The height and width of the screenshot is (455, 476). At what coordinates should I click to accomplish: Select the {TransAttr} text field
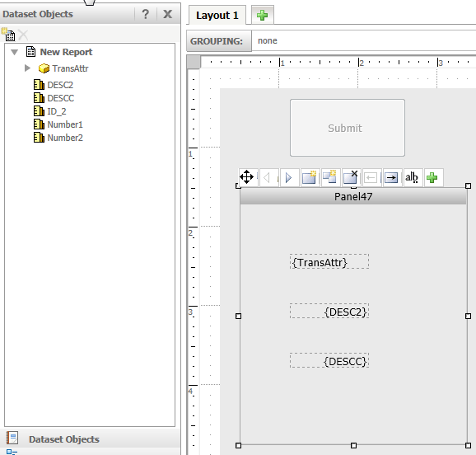coord(329,261)
